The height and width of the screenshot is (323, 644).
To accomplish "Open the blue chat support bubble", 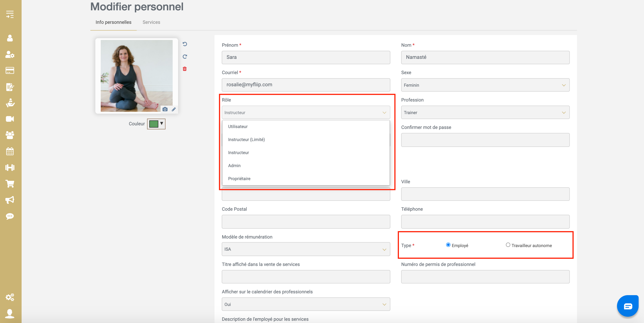I will [x=628, y=306].
